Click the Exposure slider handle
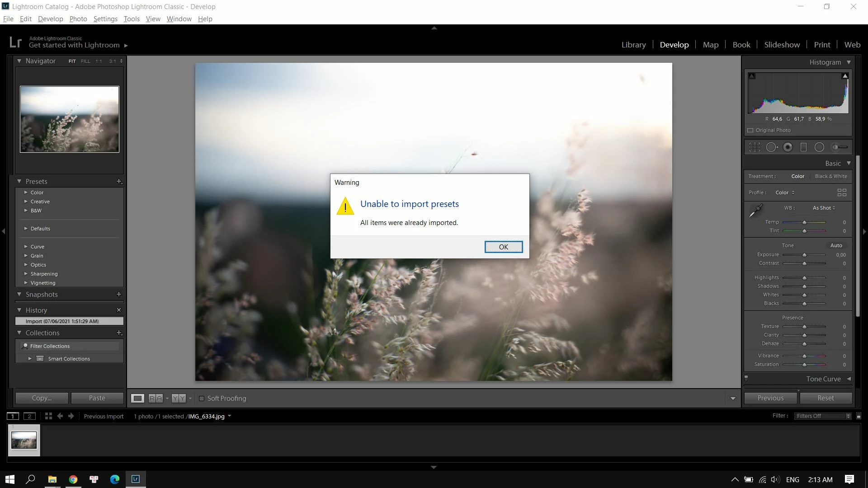This screenshot has width=868, height=488. coord(804,255)
